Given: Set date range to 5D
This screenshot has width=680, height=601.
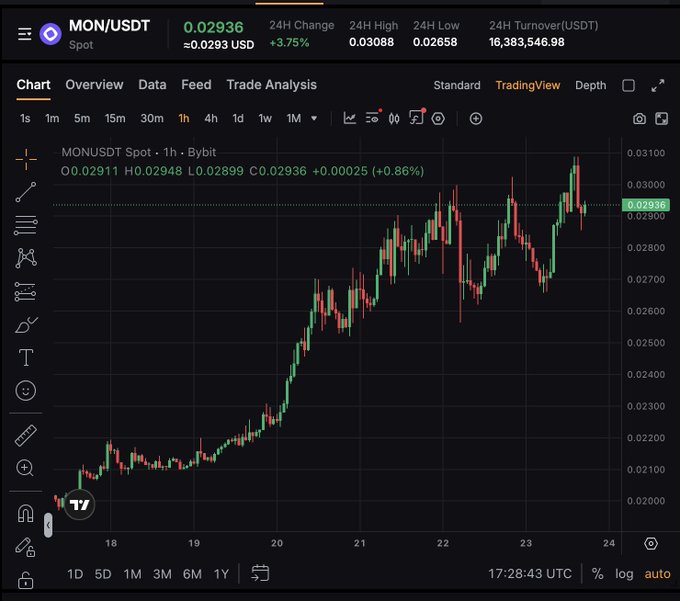Looking at the screenshot, I should coord(103,574).
